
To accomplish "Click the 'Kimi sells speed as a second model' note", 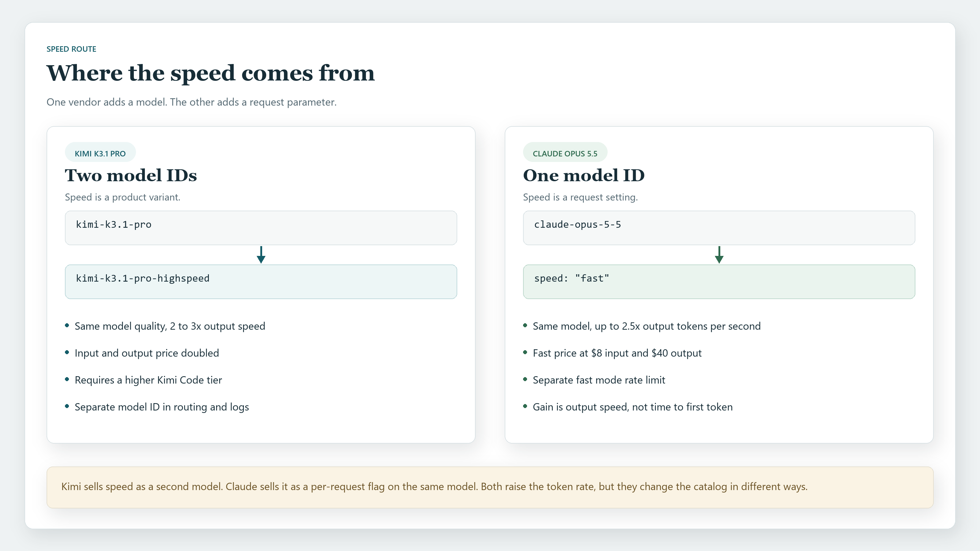I will [490, 488].
